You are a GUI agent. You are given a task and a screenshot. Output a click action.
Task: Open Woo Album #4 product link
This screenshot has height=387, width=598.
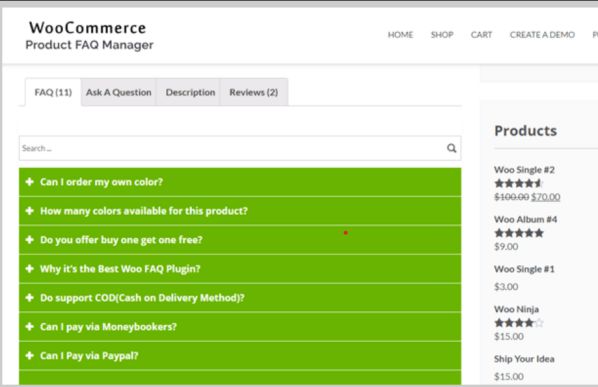(526, 220)
